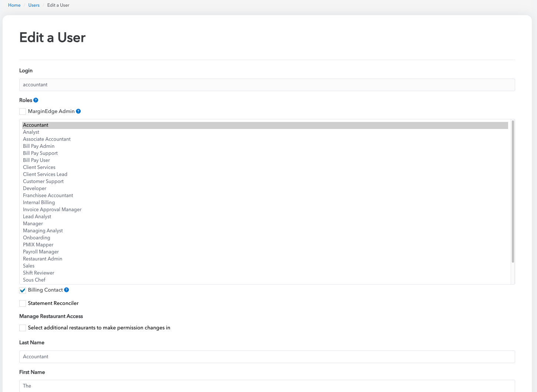The image size is (537, 392).
Task: Tick the Statement Reconciler checkbox
Action: click(23, 303)
